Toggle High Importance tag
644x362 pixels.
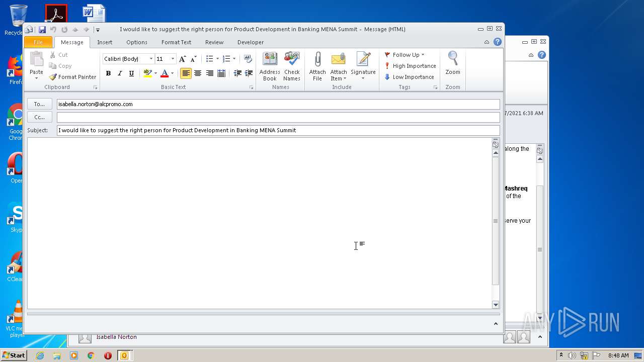click(x=410, y=66)
